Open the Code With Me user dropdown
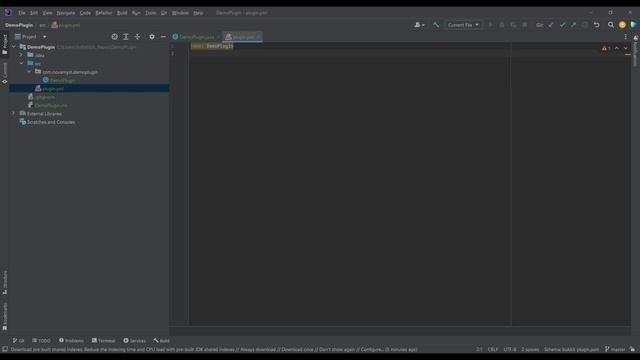This screenshot has height=360, width=640. (x=419, y=25)
